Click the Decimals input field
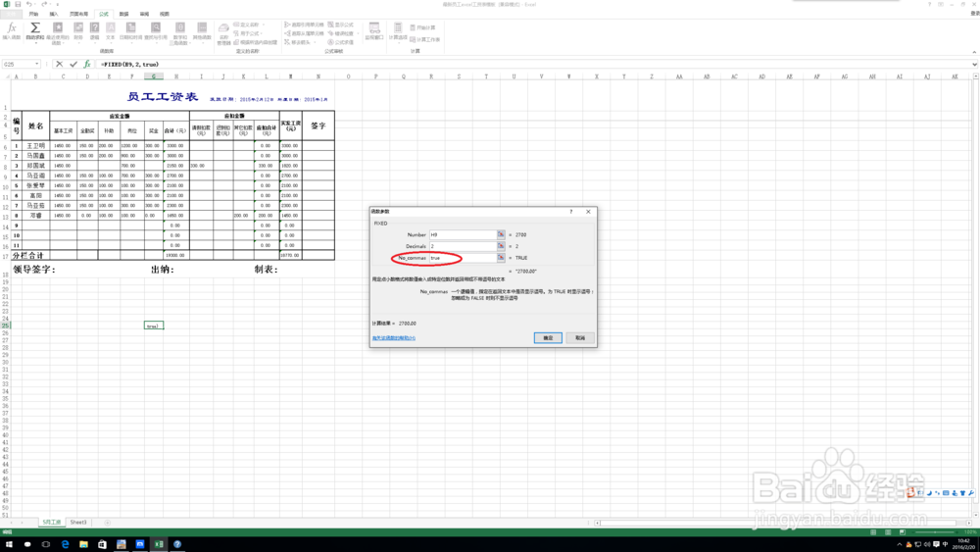The height and width of the screenshot is (552, 980). 463,246
